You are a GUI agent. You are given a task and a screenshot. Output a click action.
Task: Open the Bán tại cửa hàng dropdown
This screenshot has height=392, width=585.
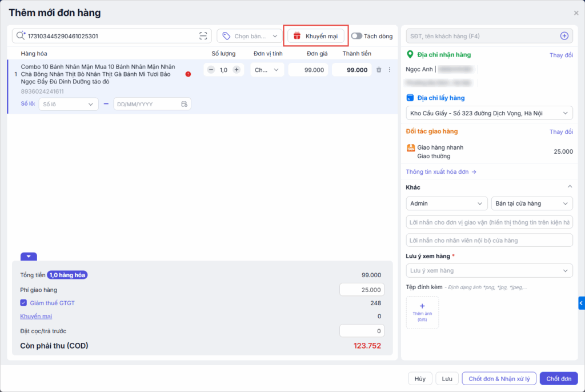[532, 203]
